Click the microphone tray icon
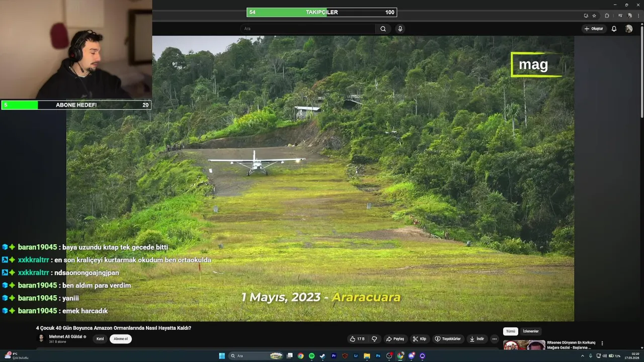 point(591,356)
